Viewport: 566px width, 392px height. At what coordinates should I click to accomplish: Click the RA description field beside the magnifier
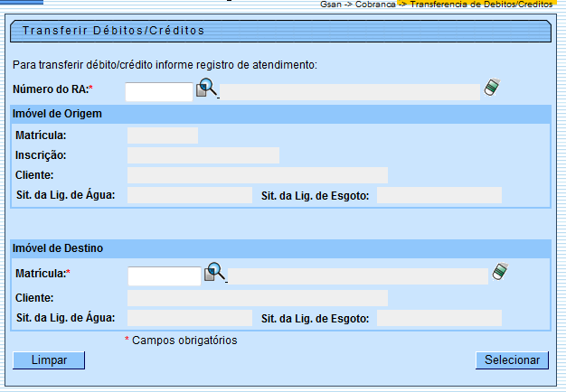[350, 91]
